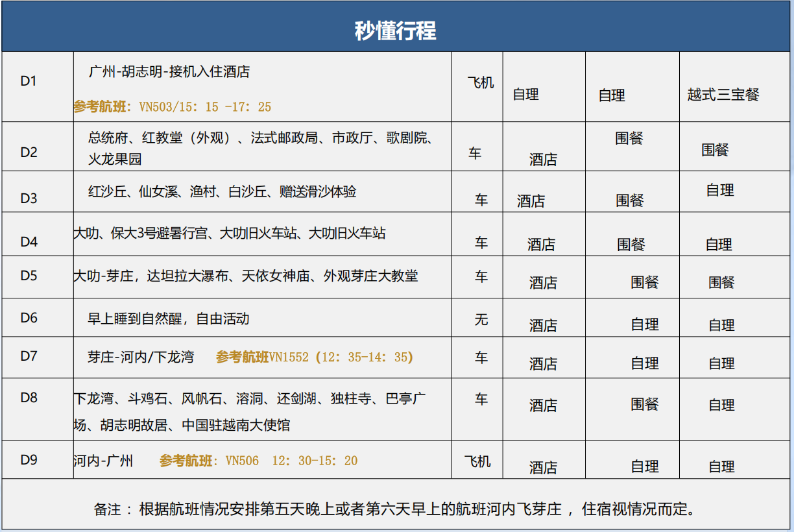Click the 广州-胡志明-接机入住酒店 itinerary text
794x532 pixels.
click(169, 72)
